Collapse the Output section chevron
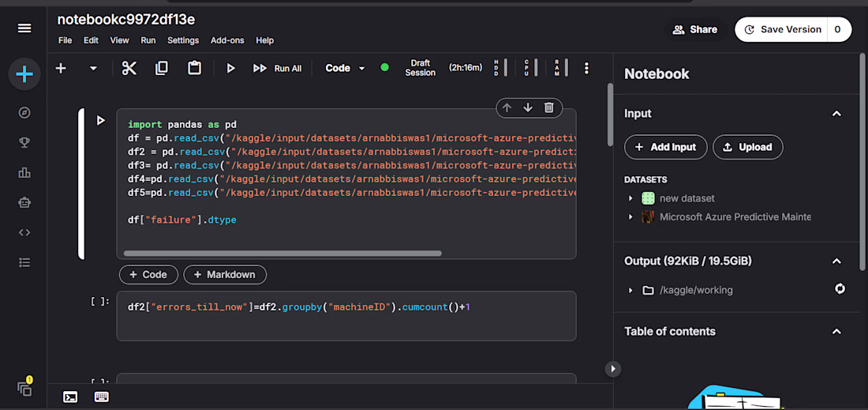This screenshot has width=868, height=410. point(836,261)
